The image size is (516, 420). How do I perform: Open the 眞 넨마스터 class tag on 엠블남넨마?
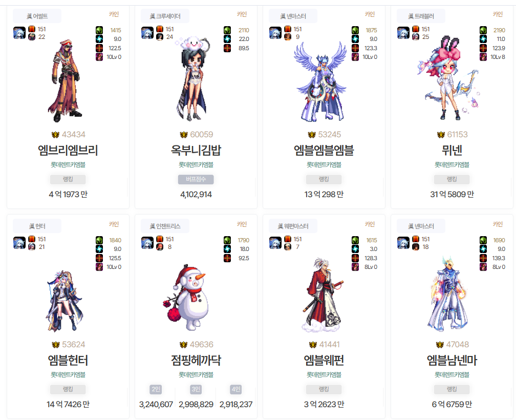coord(421,226)
